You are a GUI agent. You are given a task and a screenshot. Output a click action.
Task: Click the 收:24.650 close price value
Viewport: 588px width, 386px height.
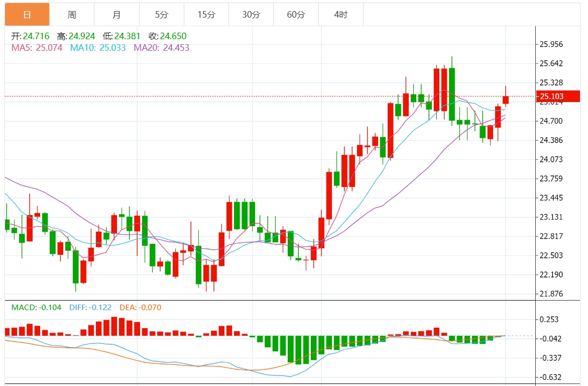click(167, 36)
